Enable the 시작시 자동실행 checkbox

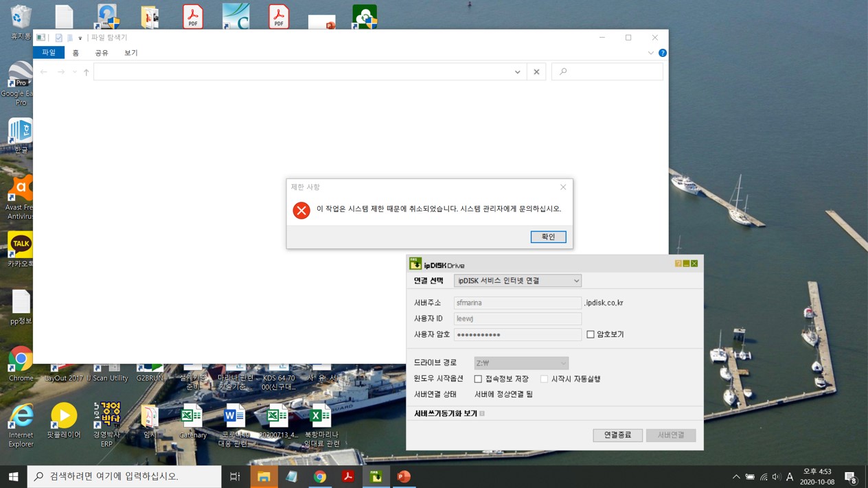(544, 379)
